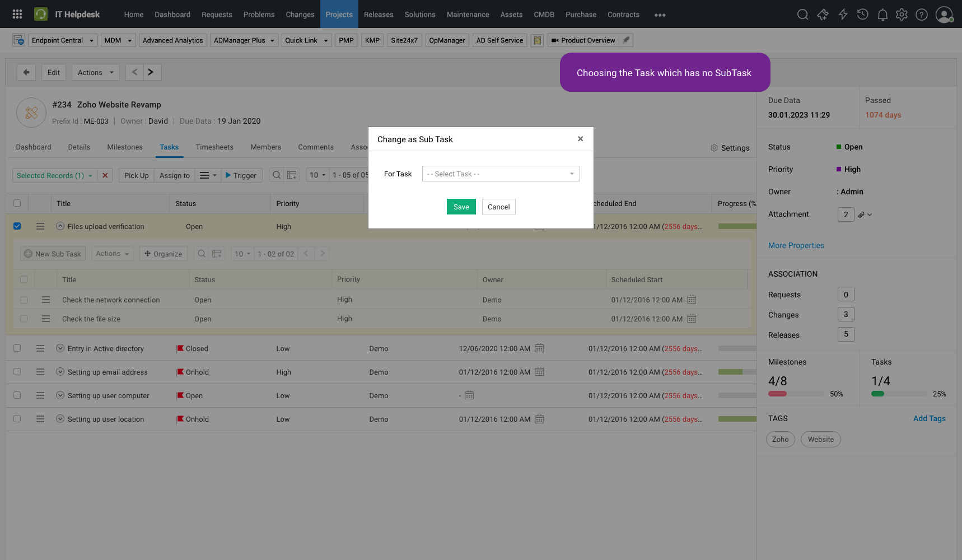Image resolution: width=962 pixels, height=560 pixels.
Task: Open task list column chooser icon
Action: click(292, 175)
